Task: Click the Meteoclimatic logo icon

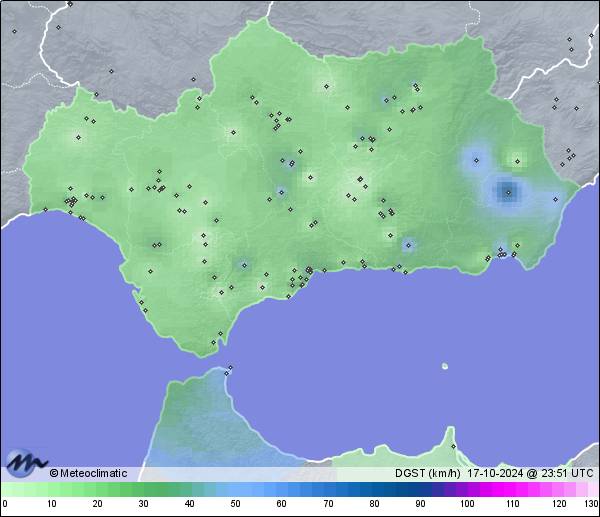Action: click(25, 463)
